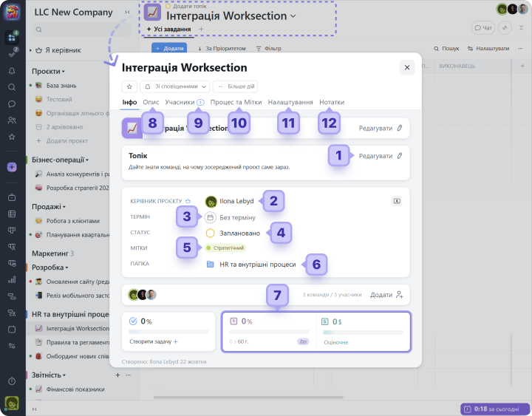Open the Нотатки tab

[331, 103]
